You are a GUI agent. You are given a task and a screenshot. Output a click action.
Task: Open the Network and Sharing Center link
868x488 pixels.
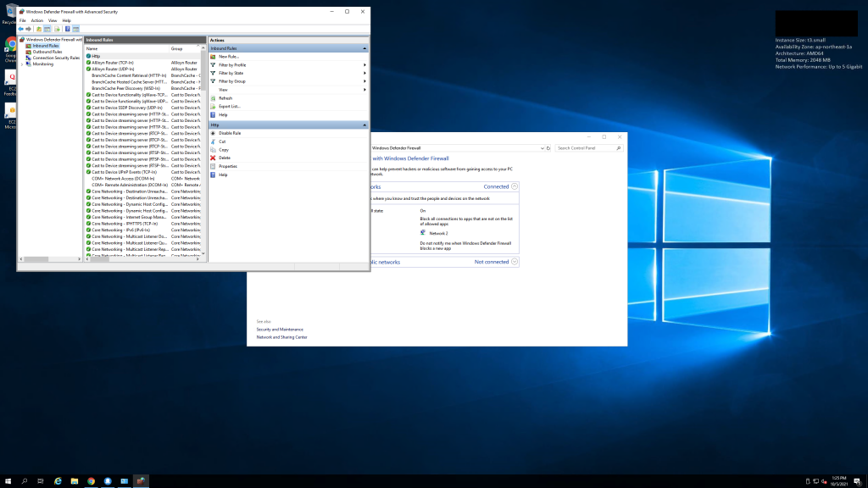(281, 337)
